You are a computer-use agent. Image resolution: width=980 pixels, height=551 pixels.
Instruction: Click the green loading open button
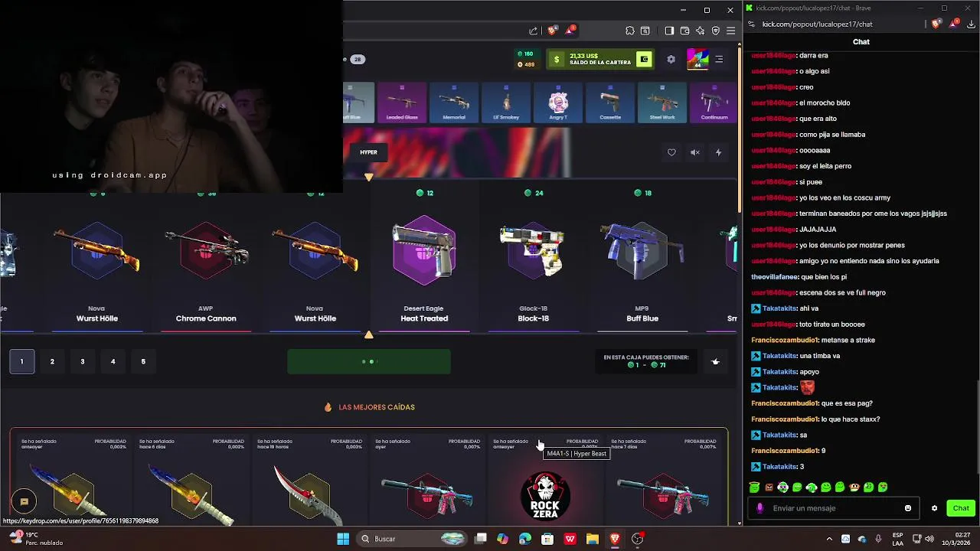(369, 361)
